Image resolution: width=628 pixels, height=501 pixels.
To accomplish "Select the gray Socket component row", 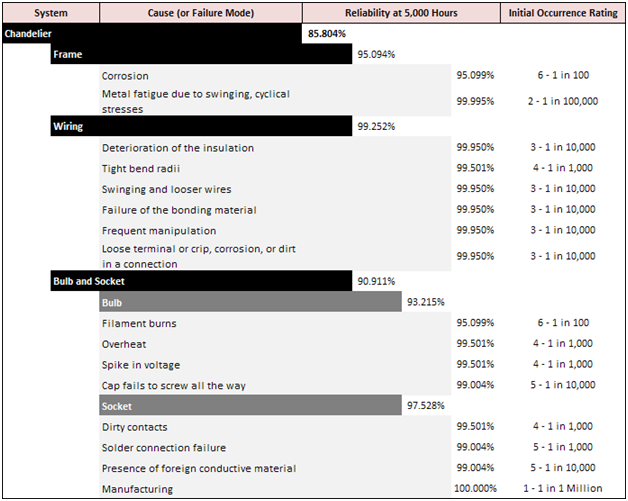I will (250, 405).
